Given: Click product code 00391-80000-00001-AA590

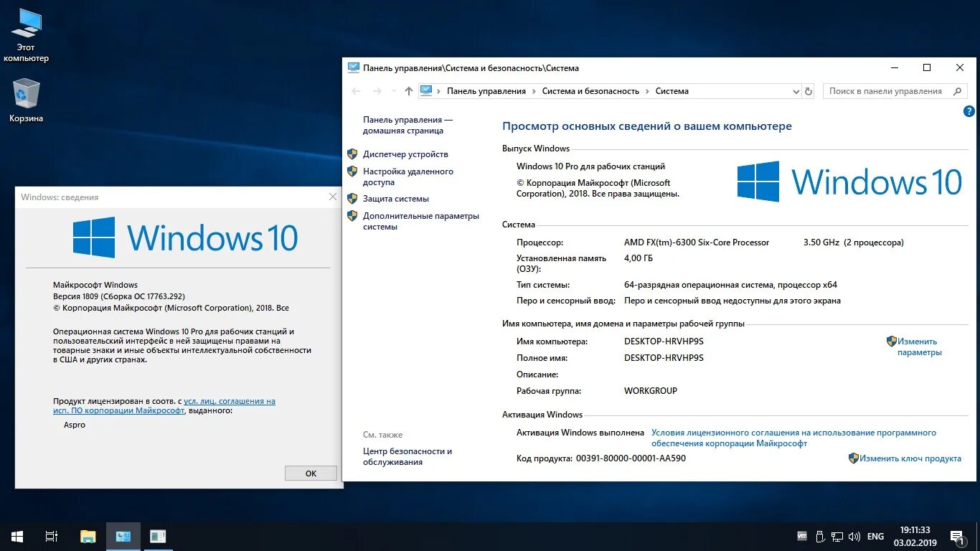Looking at the screenshot, I should [x=631, y=458].
